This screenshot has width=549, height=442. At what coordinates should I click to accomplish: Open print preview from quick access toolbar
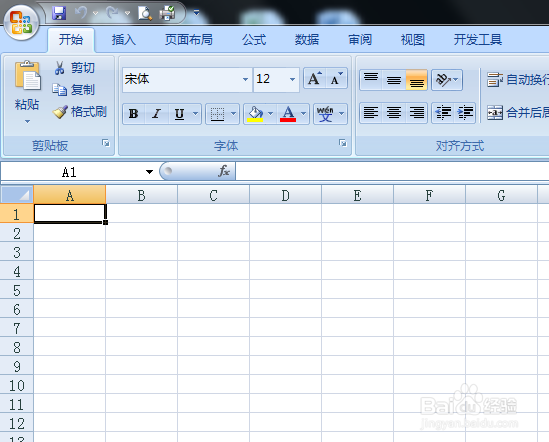click(145, 13)
